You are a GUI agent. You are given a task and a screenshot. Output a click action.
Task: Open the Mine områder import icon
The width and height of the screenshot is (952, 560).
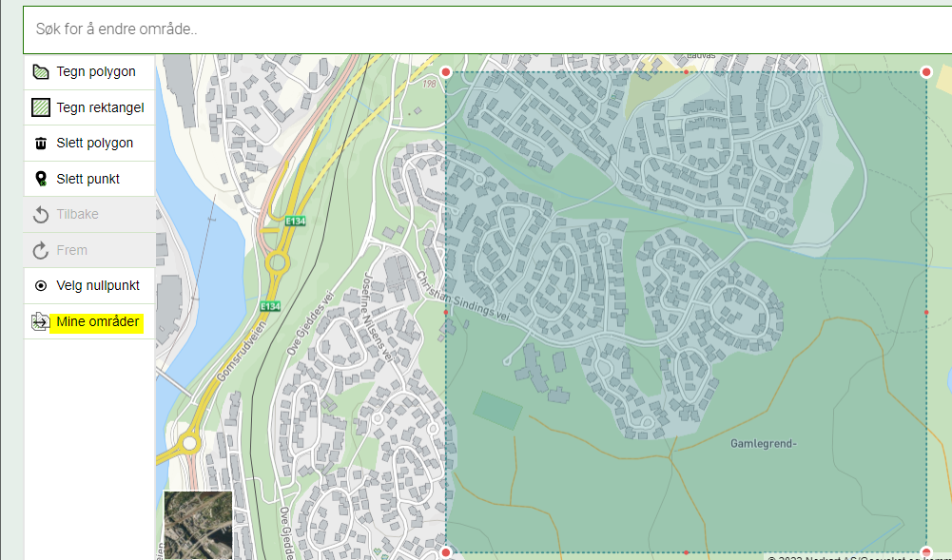[41, 321]
